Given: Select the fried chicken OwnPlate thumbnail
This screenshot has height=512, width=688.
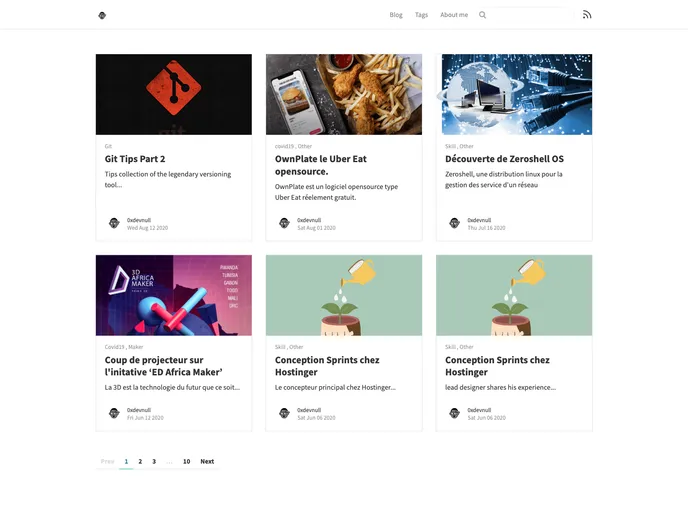Looking at the screenshot, I should (x=344, y=94).
